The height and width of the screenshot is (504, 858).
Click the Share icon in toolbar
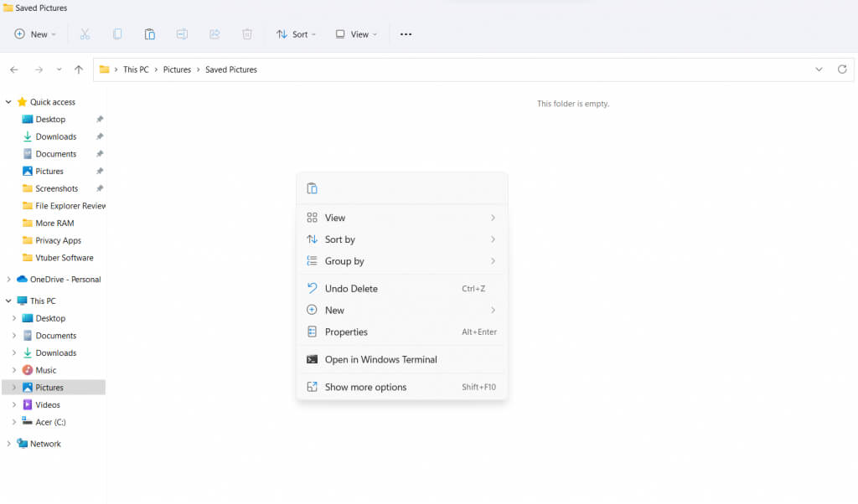[x=214, y=34]
